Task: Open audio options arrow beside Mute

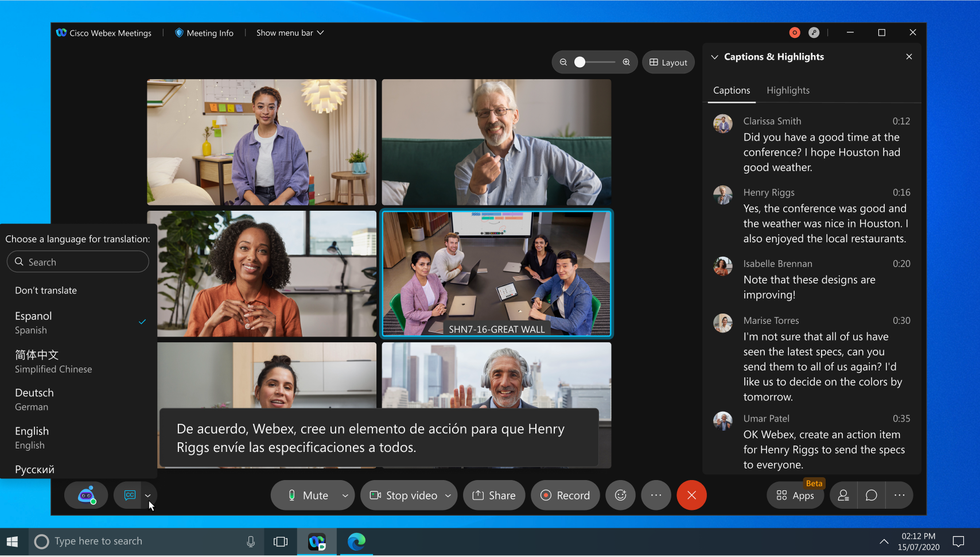Action: [x=345, y=495]
